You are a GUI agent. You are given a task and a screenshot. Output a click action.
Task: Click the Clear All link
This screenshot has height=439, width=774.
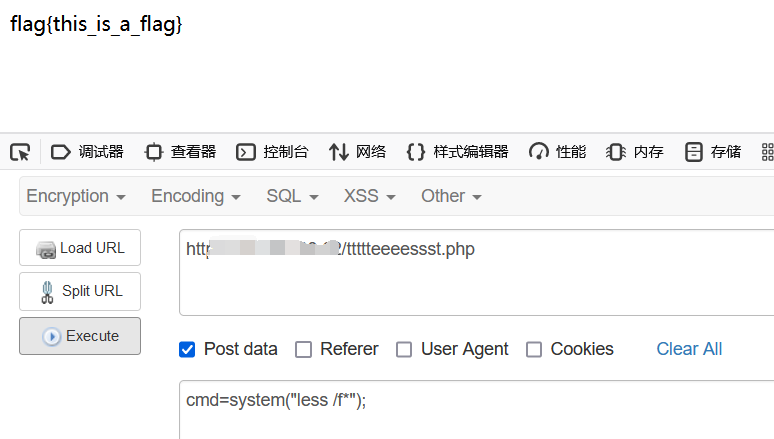click(689, 349)
